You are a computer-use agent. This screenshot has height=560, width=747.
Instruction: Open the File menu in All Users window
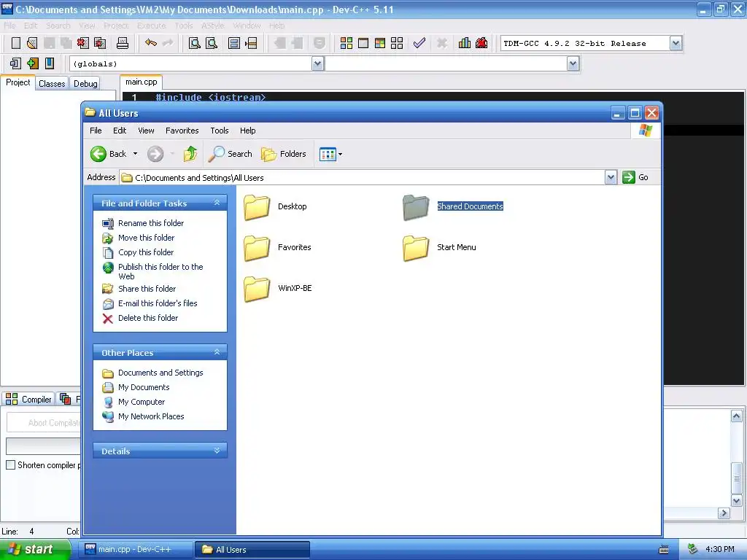[96, 131]
